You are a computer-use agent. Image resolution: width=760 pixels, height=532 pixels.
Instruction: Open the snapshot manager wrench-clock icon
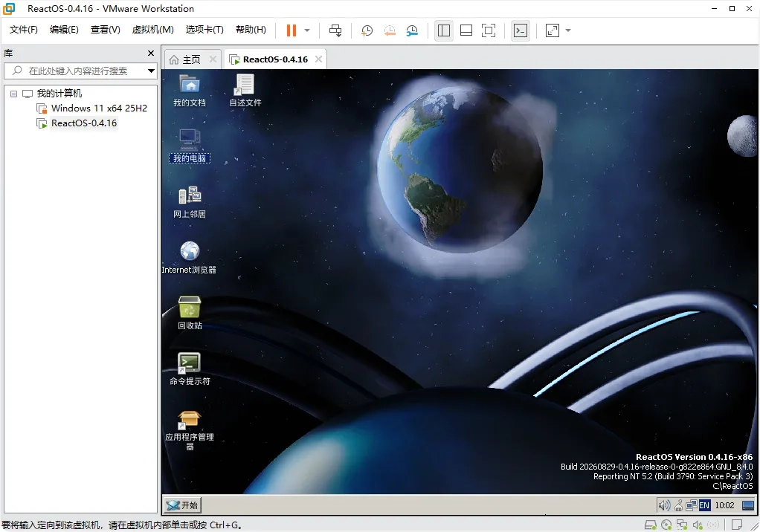pos(412,30)
